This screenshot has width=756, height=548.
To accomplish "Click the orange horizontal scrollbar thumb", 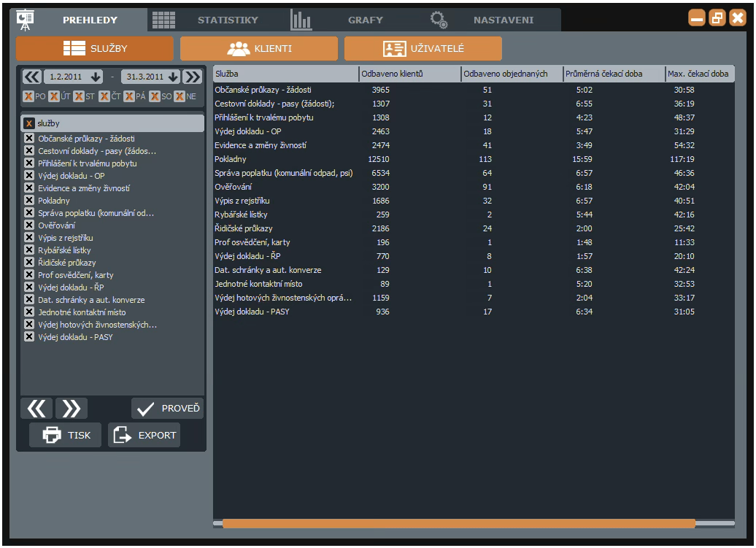I will coord(458,523).
